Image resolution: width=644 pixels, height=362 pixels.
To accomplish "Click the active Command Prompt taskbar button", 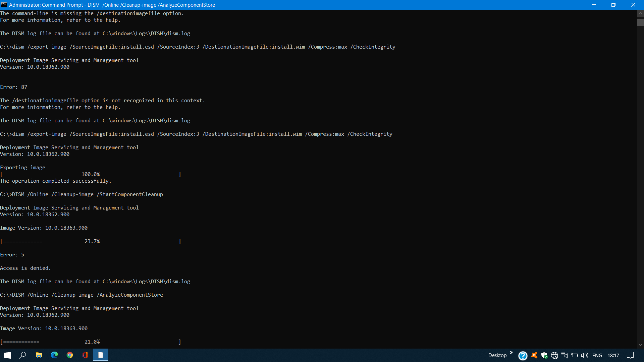I will tap(101, 355).
